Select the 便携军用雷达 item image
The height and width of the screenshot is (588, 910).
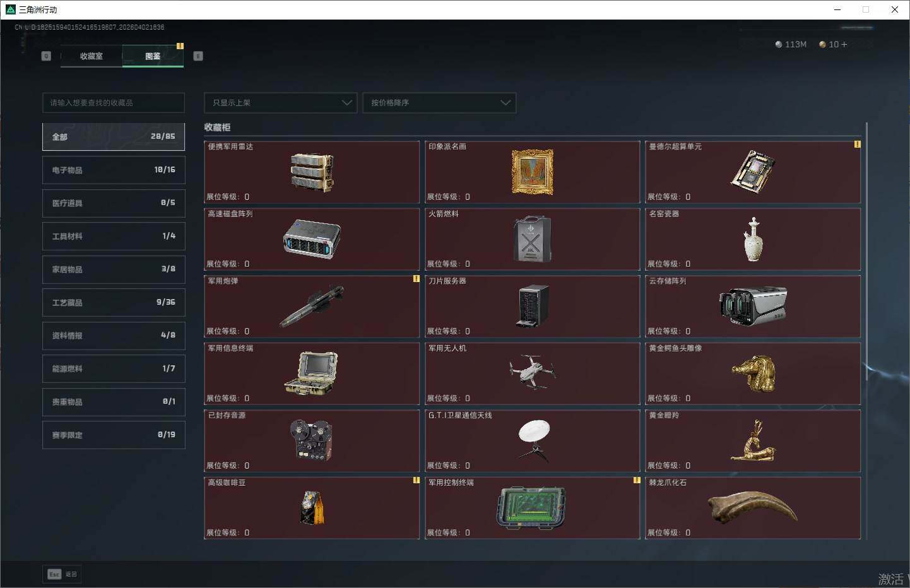point(312,172)
